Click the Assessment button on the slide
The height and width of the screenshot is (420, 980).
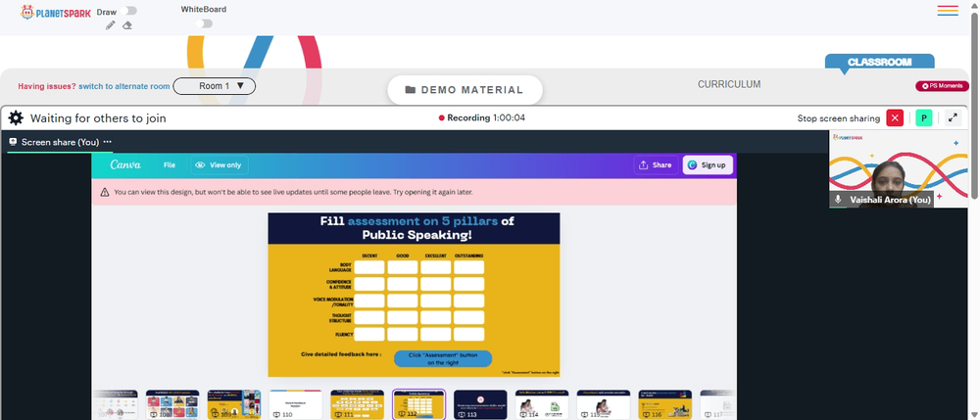(x=443, y=358)
